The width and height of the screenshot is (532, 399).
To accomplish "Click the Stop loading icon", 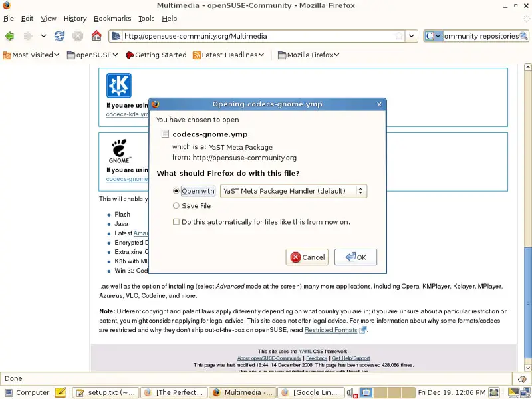I will coord(78,36).
